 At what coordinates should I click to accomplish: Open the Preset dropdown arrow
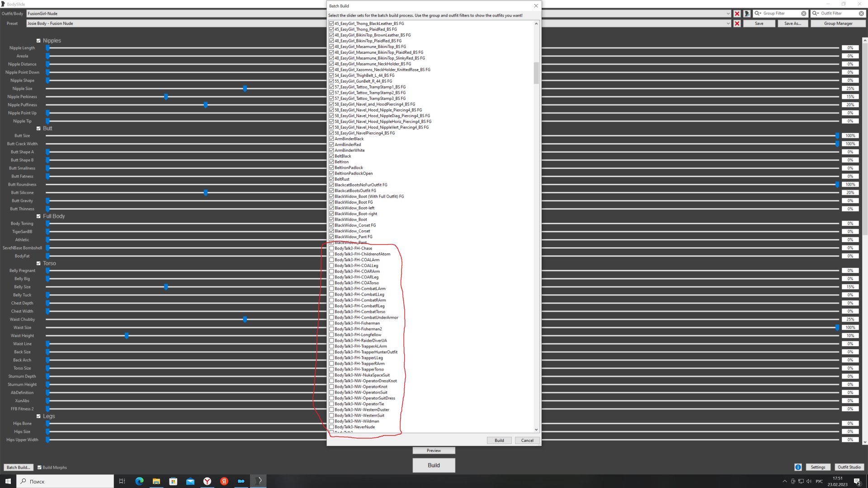click(x=728, y=23)
